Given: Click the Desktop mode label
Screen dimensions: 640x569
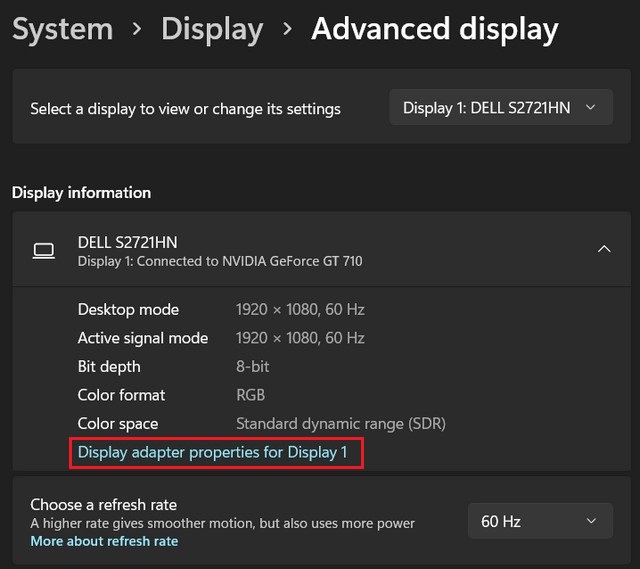Looking at the screenshot, I should click(x=128, y=309).
